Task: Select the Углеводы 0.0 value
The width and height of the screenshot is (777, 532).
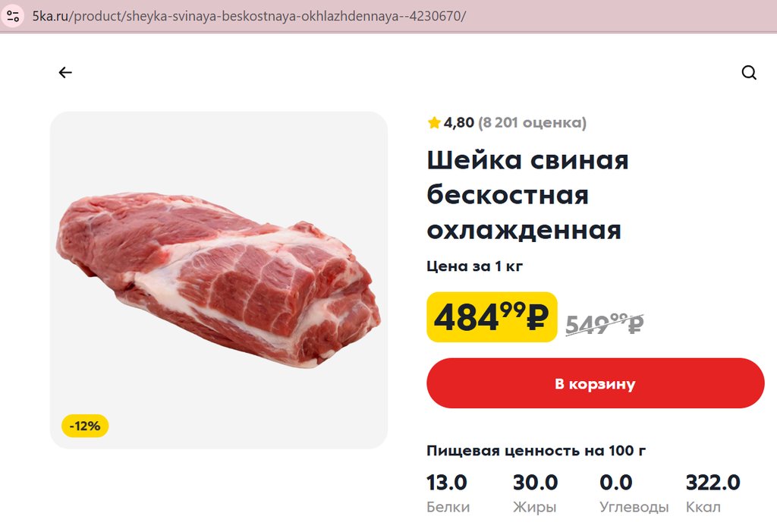Action: click(616, 483)
